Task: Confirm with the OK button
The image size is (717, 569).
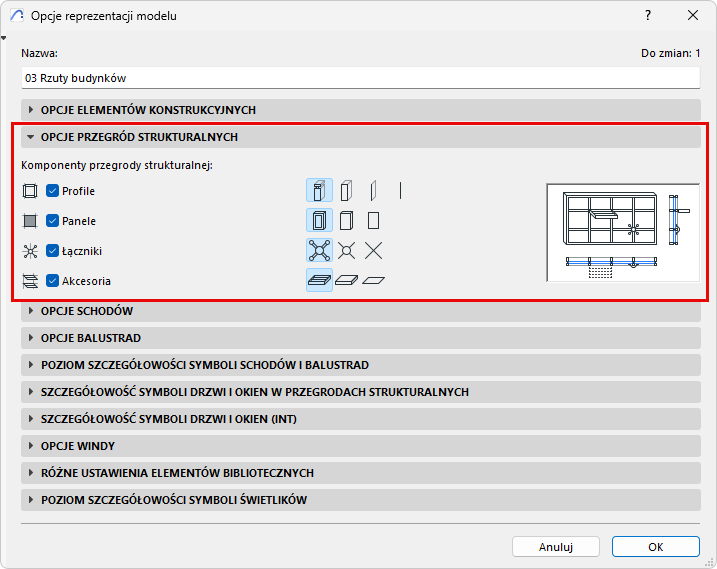Action: pyautogui.click(x=656, y=547)
